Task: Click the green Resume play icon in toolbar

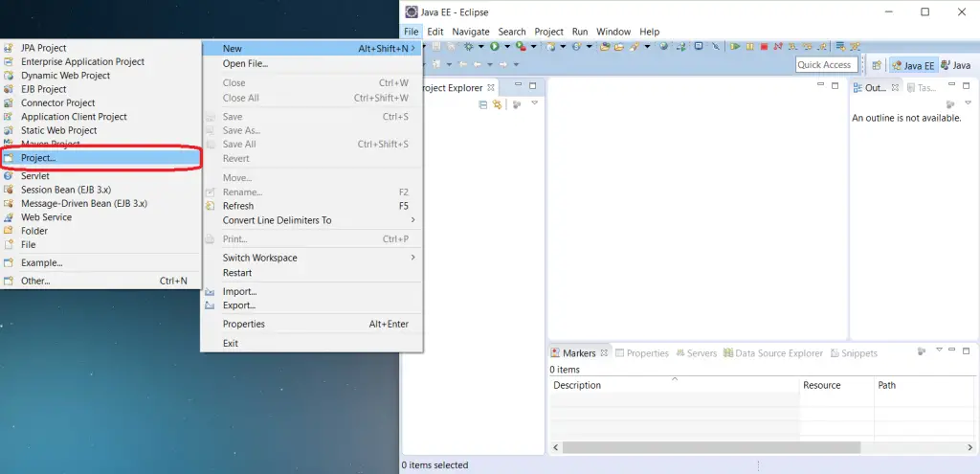Action: point(735,46)
